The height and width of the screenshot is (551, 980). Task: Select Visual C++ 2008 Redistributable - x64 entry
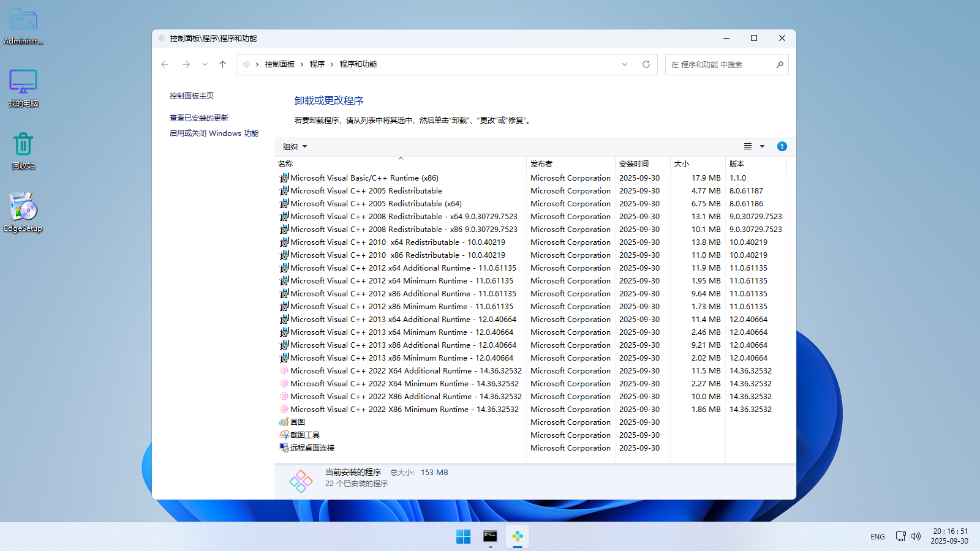530,217
